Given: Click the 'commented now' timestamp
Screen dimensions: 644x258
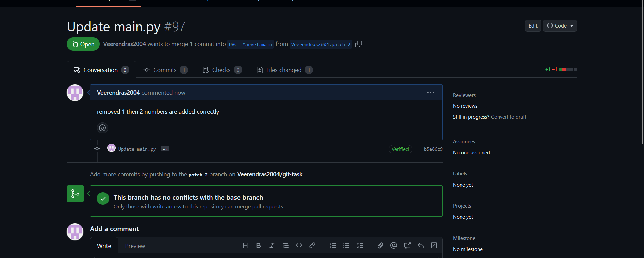Looking at the screenshot, I should 163,92.
